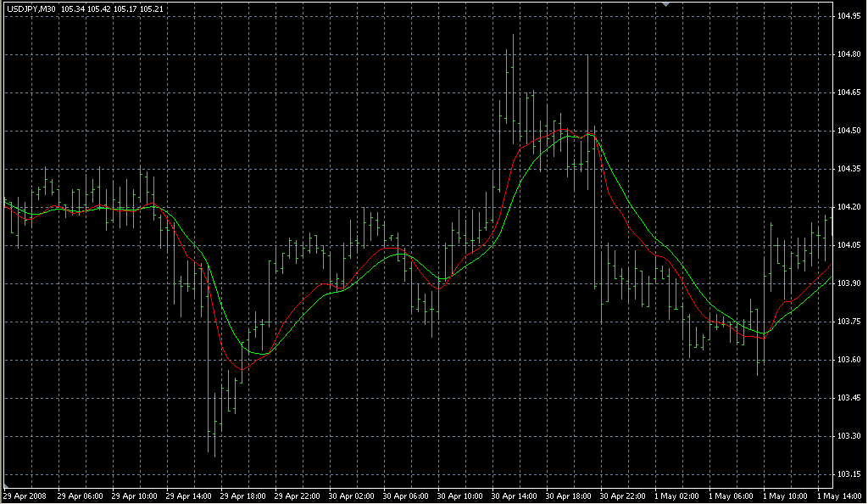Viewport: 868px width, 504px height.
Task: Click the small gray triangle at chart's bottom-left corner
Action: (x=6, y=486)
